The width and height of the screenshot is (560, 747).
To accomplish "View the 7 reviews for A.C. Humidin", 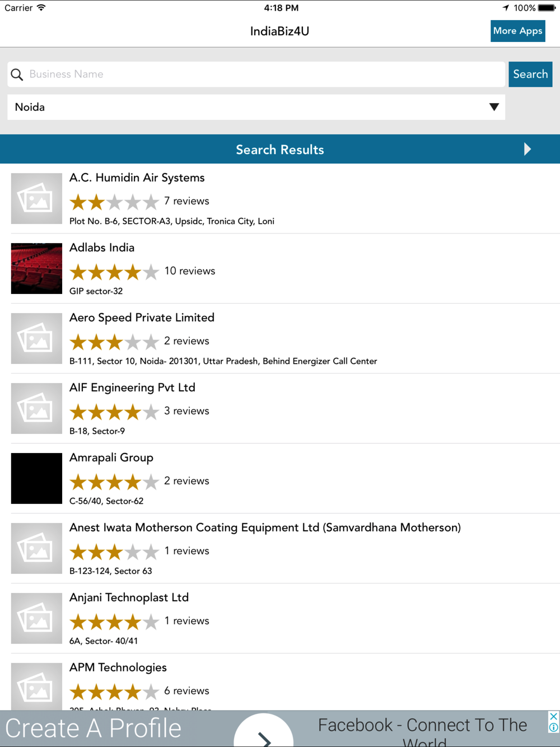I will click(x=186, y=201).
